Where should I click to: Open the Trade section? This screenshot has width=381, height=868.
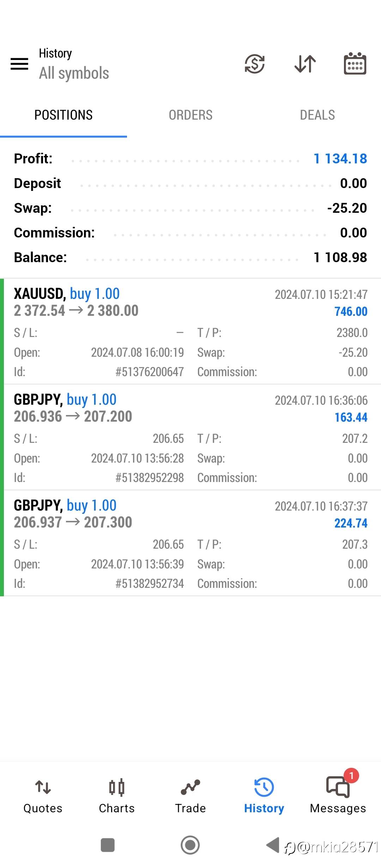tap(190, 795)
